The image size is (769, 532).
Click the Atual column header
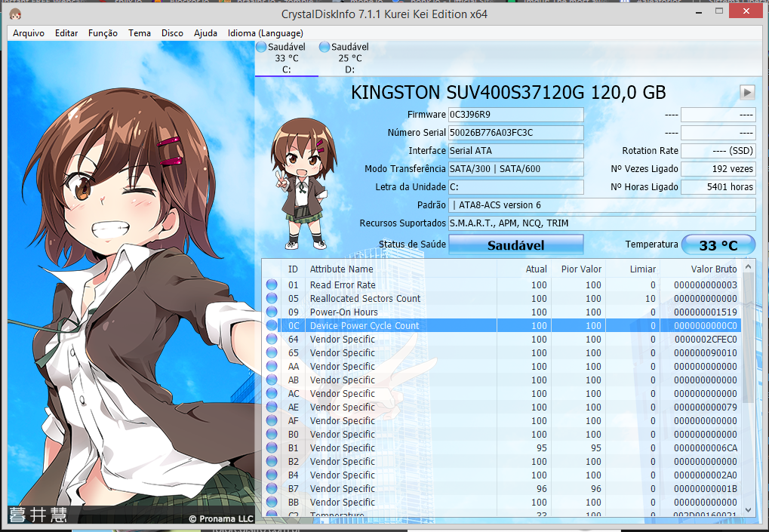pos(524,269)
